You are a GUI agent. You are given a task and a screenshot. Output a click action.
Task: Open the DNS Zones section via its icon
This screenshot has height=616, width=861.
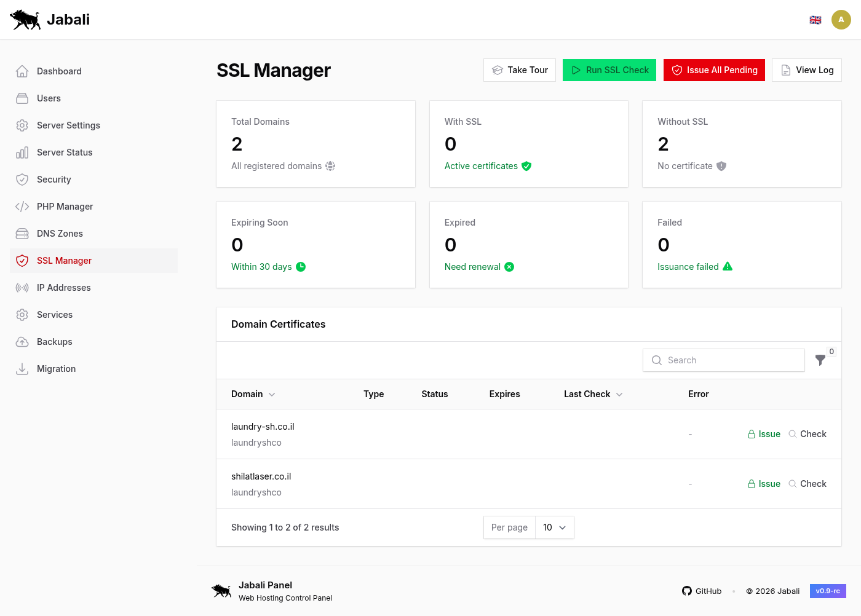22,234
